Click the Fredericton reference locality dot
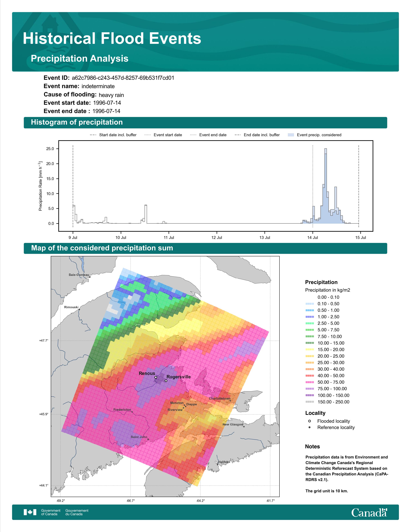 132,412
